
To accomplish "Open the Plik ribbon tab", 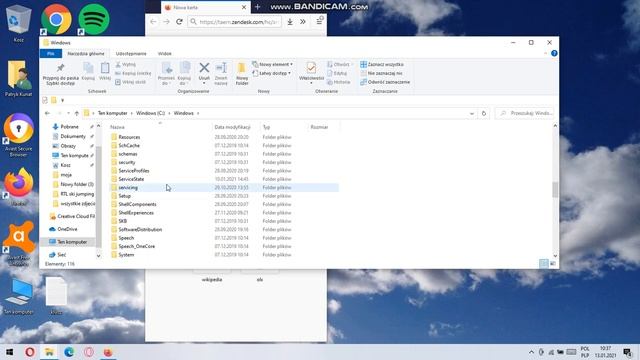I will click(x=51, y=53).
